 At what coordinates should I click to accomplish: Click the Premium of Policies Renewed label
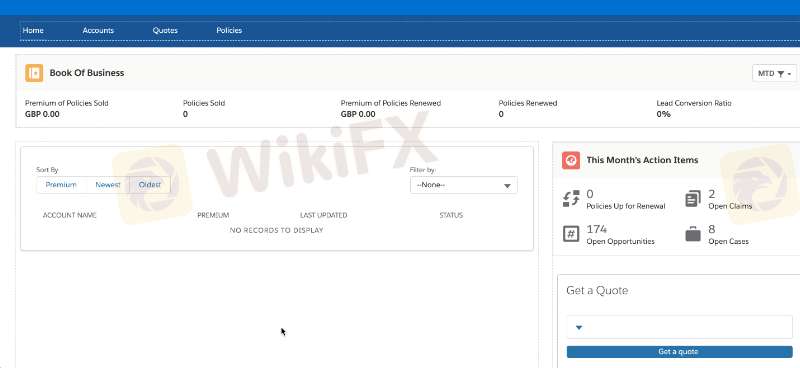click(391, 103)
